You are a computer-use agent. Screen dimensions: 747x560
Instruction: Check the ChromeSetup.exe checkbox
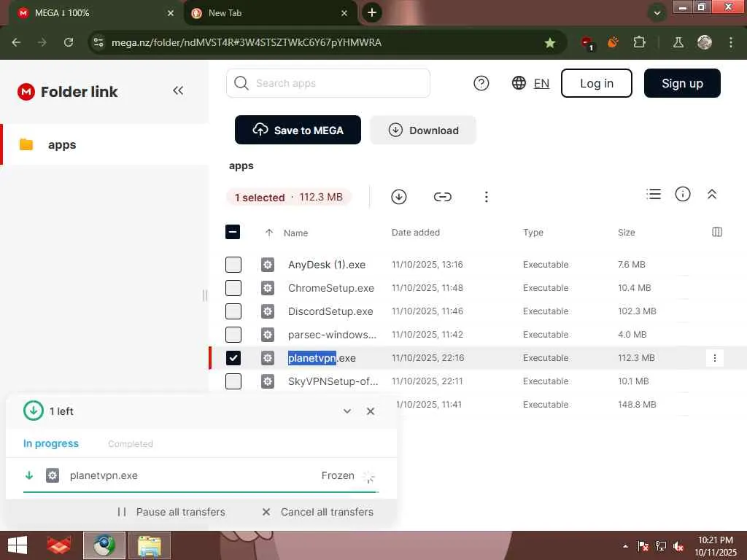(x=233, y=287)
